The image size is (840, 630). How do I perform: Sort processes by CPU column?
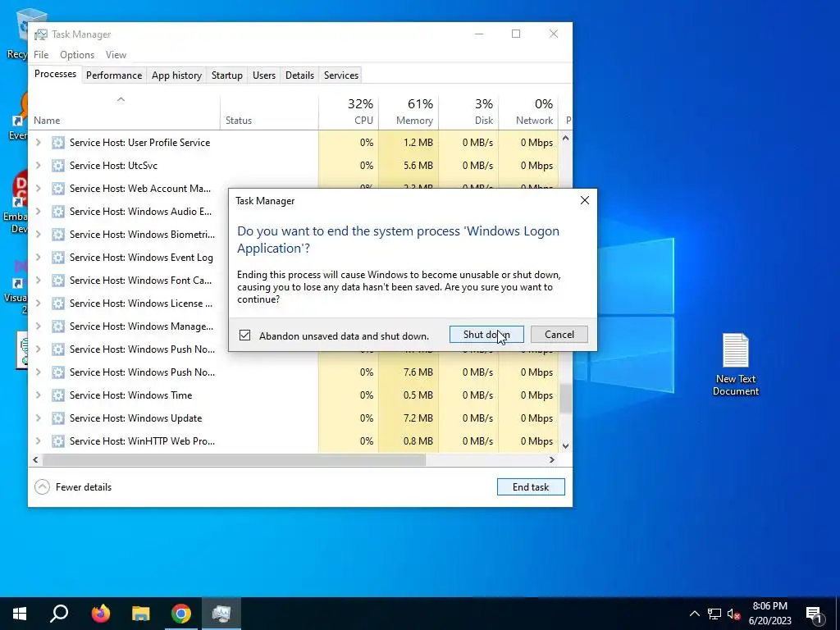(349, 112)
